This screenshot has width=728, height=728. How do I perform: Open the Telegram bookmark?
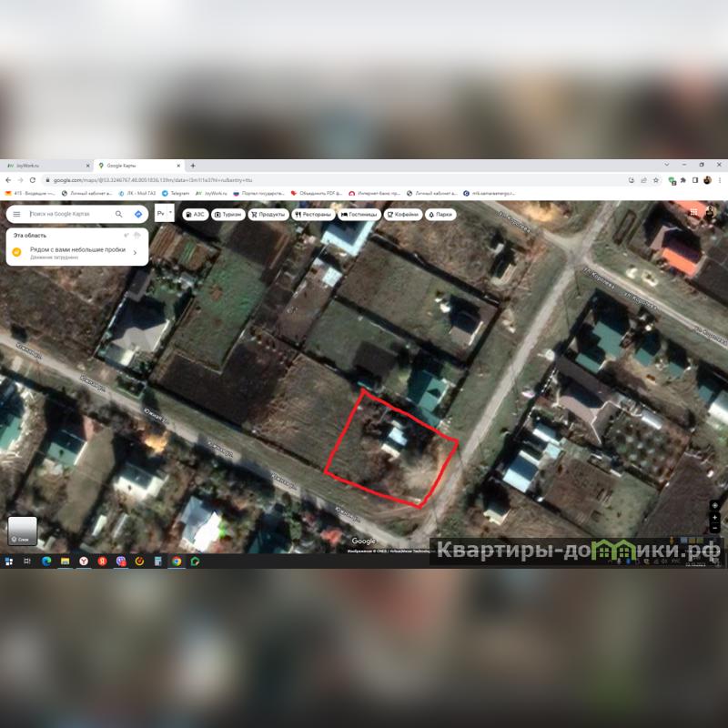(177, 193)
